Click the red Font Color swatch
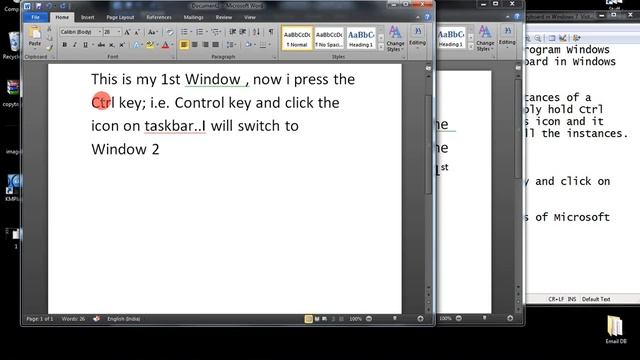This screenshot has height=360, width=640. coord(165,45)
